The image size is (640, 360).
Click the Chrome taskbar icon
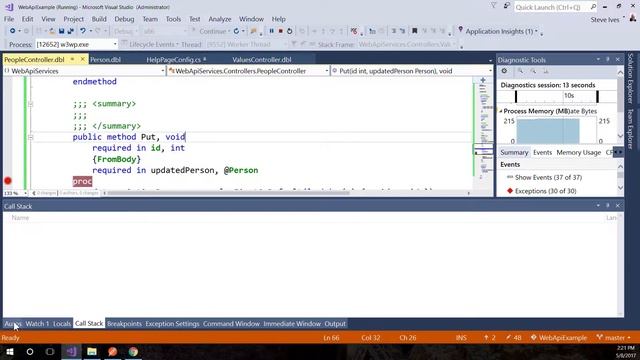[x=133, y=351]
